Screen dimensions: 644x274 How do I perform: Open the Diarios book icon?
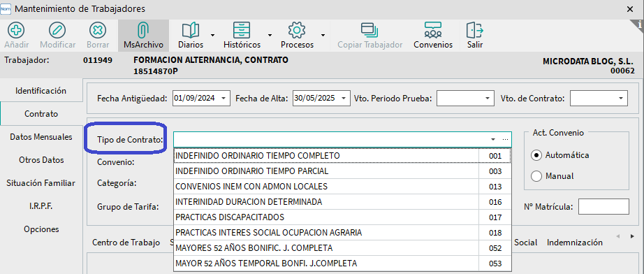[191, 30]
